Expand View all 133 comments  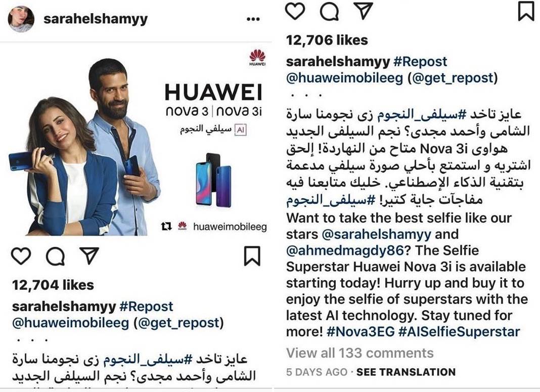[x=360, y=353]
